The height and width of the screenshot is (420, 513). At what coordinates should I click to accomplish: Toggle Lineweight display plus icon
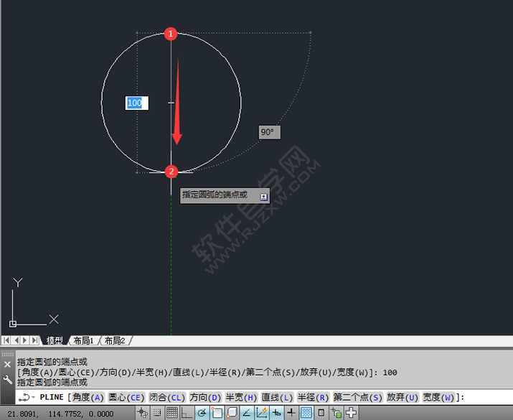(291, 413)
